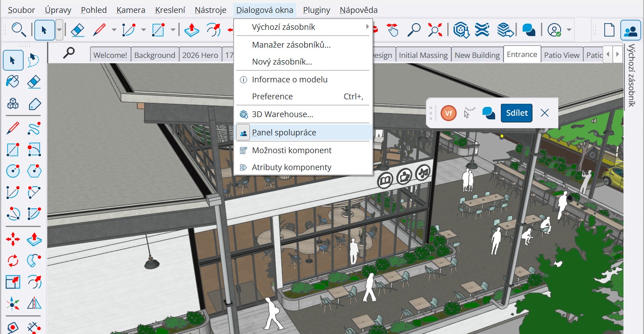Expand the Výchozí zásobník submenu

pos(303,27)
